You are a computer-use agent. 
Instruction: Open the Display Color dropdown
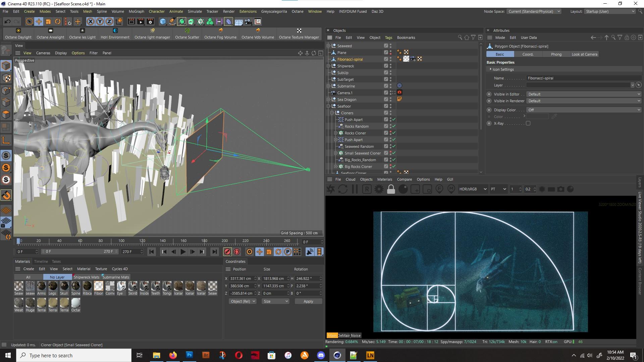[584, 110]
